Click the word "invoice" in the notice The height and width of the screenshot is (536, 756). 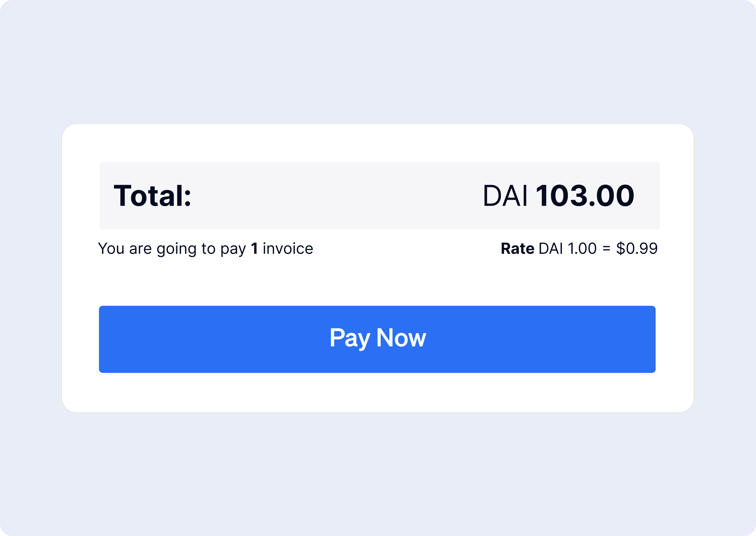(288, 249)
